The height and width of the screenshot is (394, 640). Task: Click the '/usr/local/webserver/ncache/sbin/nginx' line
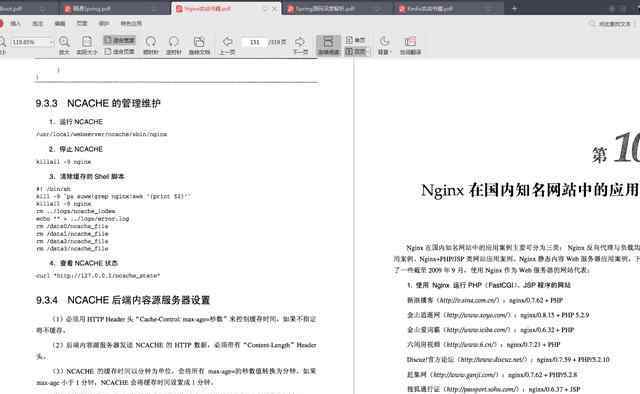102,134
